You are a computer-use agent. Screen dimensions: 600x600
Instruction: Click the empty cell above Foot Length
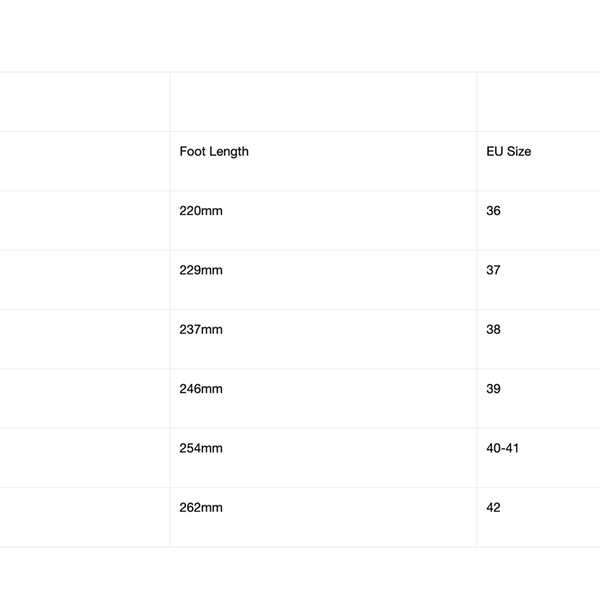click(x=323, y=101)
